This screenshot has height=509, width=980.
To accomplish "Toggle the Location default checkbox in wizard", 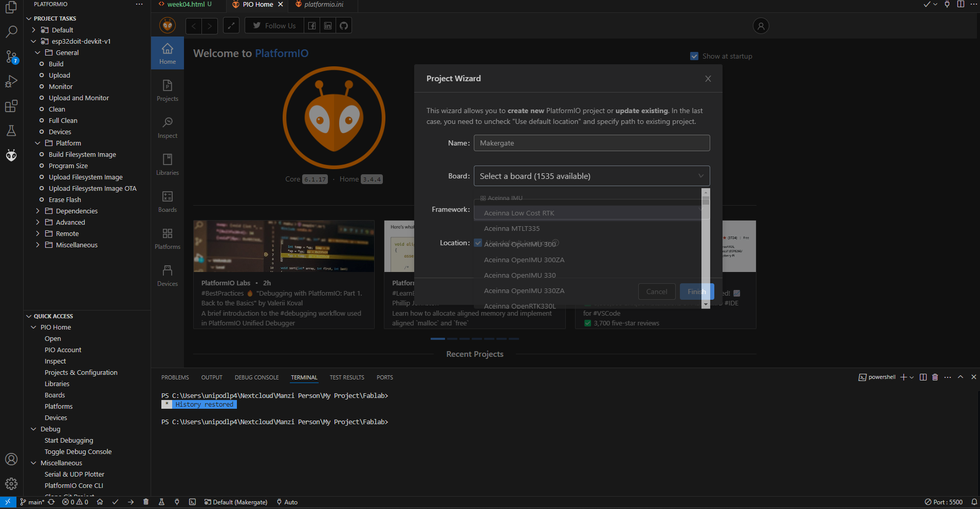I will pyautogui.click(x=478, y=243).
